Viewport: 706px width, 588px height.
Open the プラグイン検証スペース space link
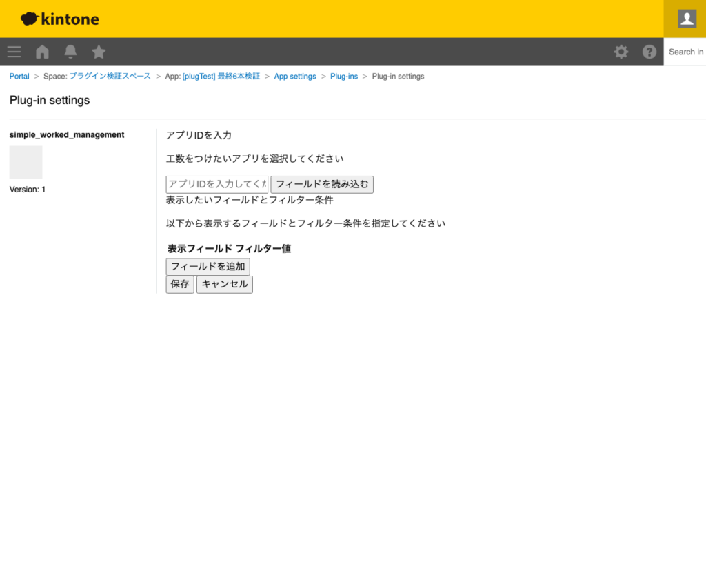[x=109, y=76]
